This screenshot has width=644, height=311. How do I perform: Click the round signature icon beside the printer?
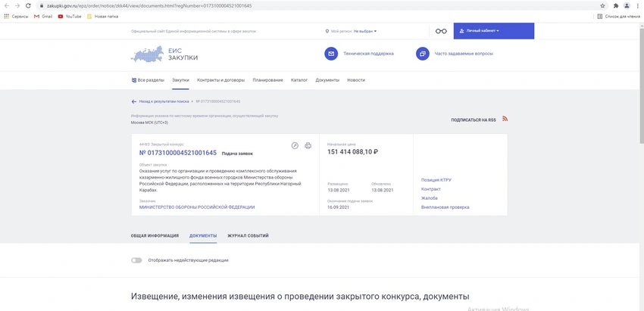coord(295,145)
